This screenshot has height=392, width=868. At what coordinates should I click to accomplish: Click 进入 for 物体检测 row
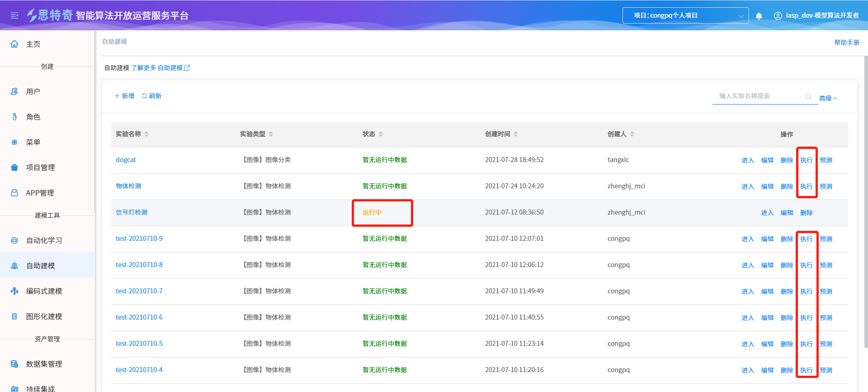click(x=748, y=186)
